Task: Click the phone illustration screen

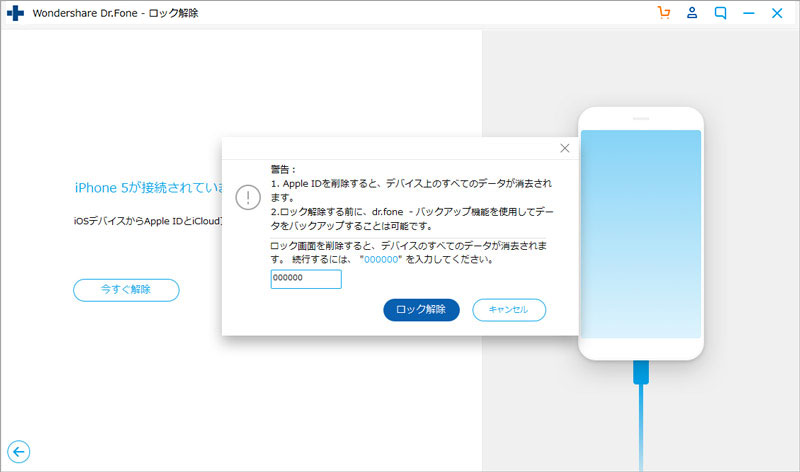Action: click(641, 234)
